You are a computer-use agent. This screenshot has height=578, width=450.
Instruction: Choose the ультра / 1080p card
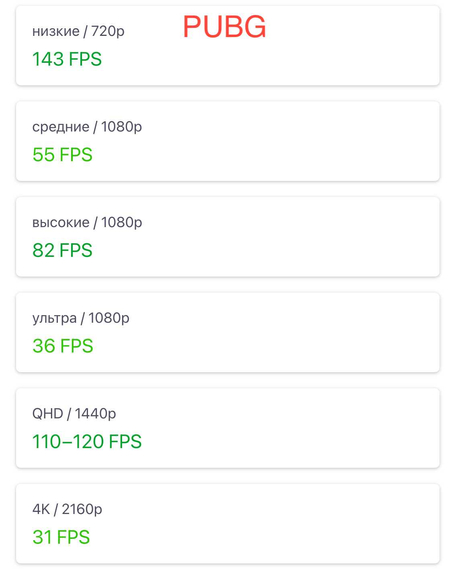[228, 332]
